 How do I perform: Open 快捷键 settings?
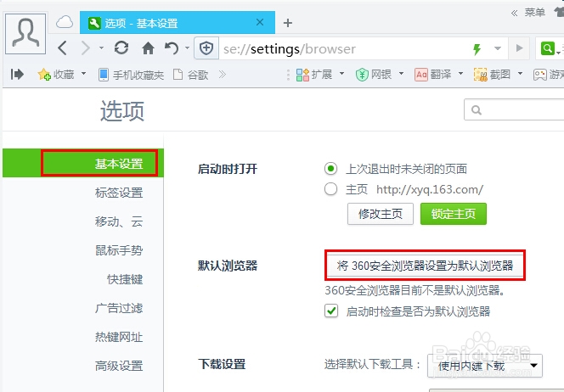click(125, 279)
